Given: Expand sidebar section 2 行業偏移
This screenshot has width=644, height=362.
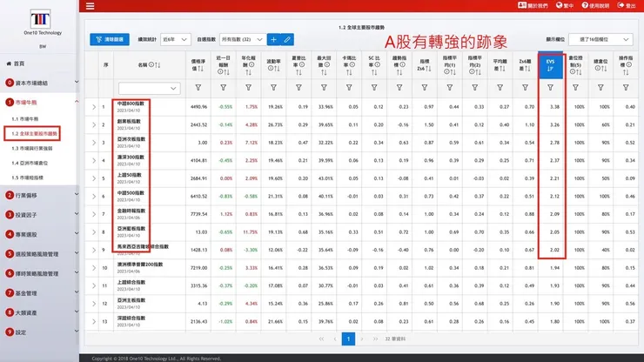Looking at the screenshot, I should (40, 196).
